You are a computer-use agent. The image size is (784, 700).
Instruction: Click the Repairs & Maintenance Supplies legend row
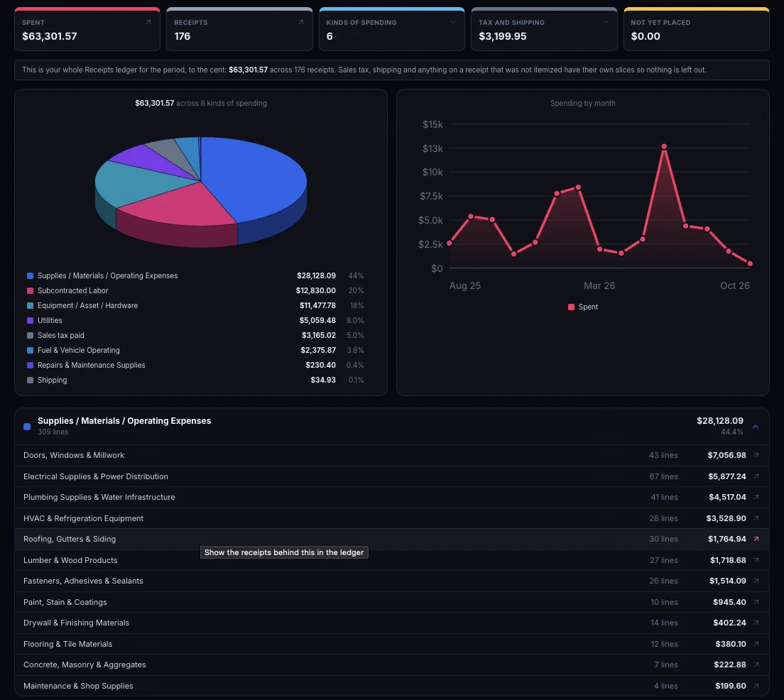coord(195,366)
